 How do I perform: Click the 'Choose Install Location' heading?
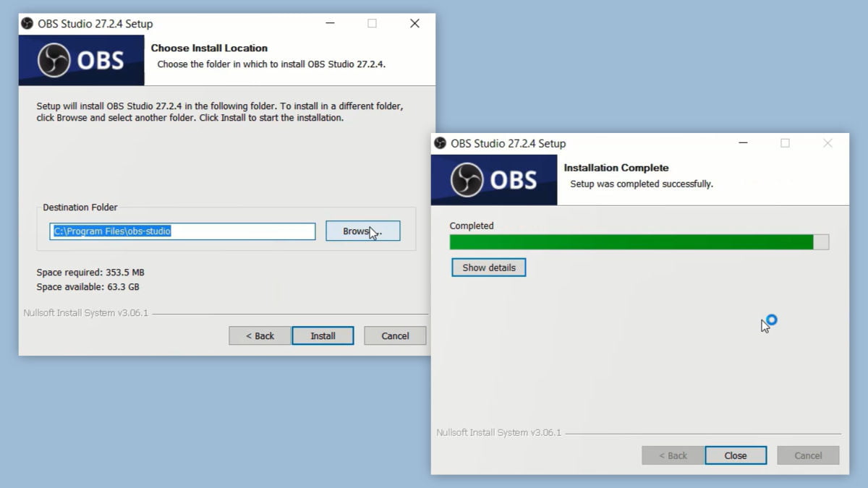209,48
